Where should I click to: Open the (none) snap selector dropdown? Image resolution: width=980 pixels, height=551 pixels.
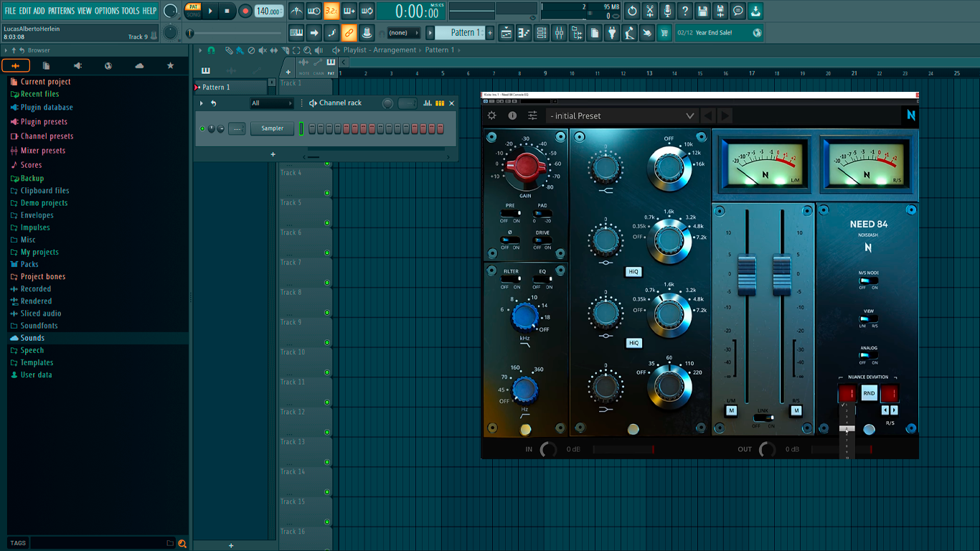point(404,32)
